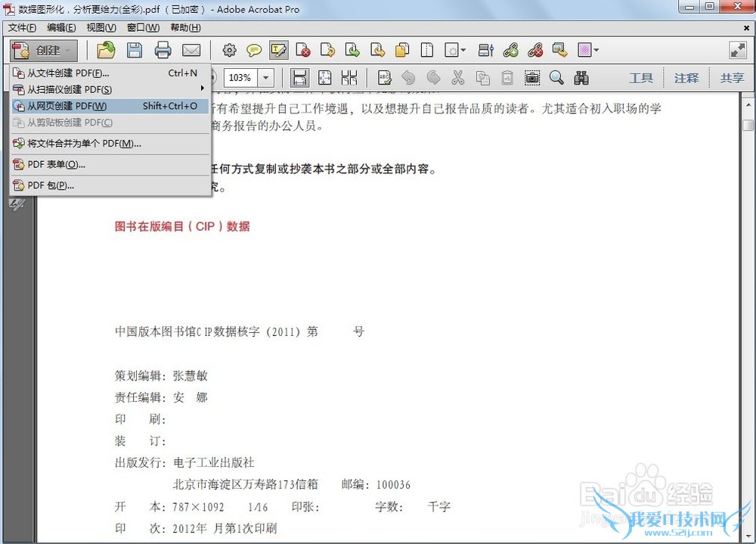Click the paste clipboard icon

[x=507, y=78]
